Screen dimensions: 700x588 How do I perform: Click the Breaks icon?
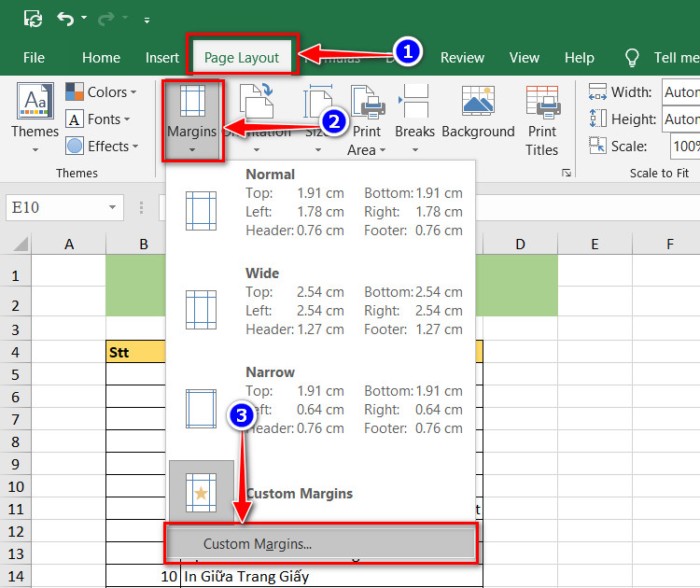[x=413, y=101]
